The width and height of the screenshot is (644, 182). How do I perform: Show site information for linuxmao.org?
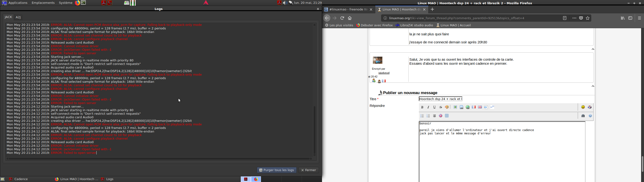(x=385, y=18)
